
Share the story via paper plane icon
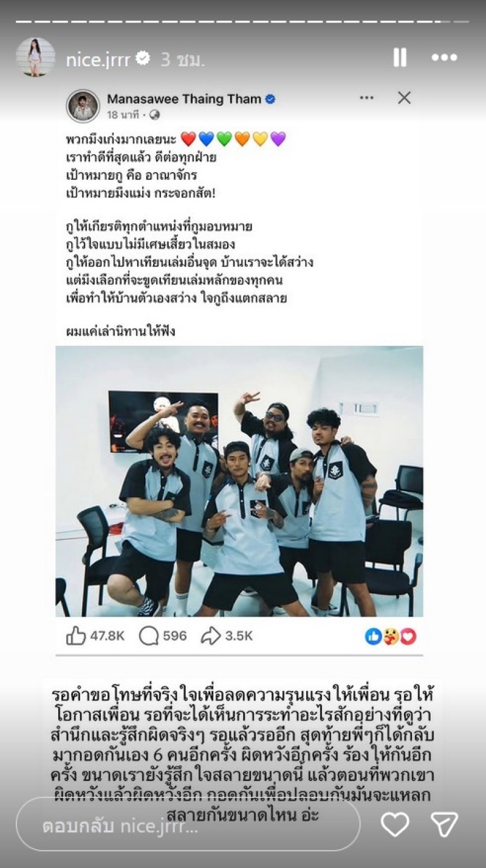click(445, 824)
